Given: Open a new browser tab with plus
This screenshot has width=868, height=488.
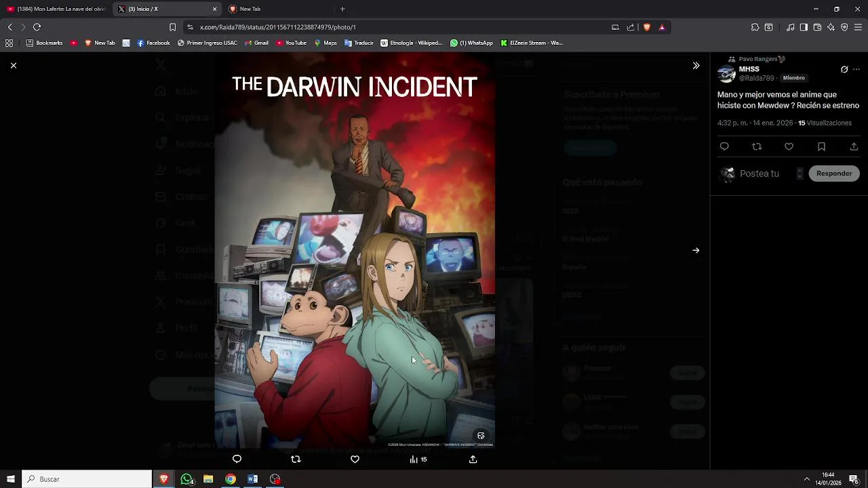Looking at the screenshot, I should click(342, 9).
